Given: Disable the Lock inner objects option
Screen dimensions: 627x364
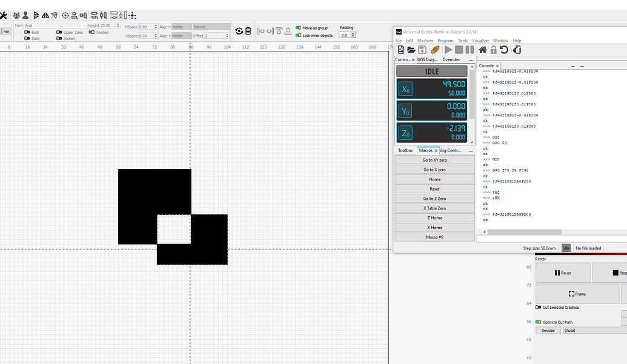Looking at the screenshot, I should 298,35.
